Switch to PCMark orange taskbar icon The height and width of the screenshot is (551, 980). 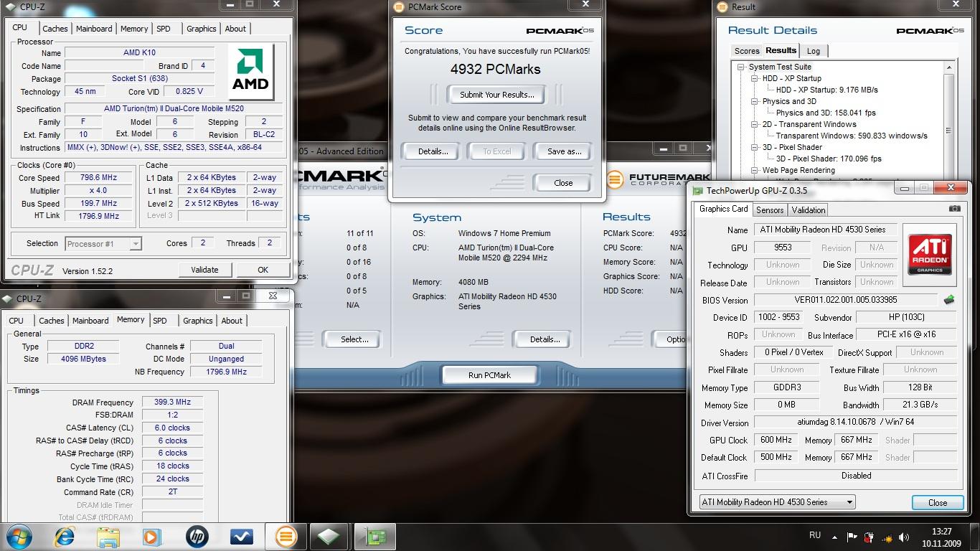pyautogui.click(x=286, y=536)
